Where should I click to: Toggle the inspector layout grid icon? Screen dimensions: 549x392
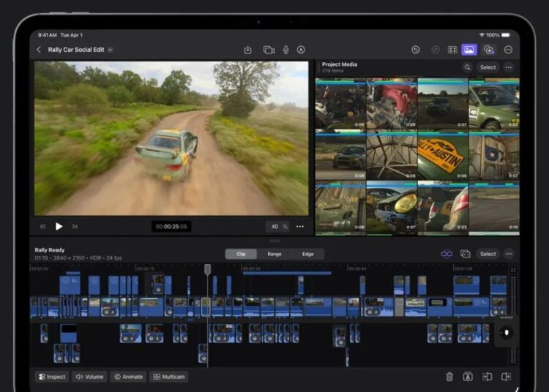point(452,50)
